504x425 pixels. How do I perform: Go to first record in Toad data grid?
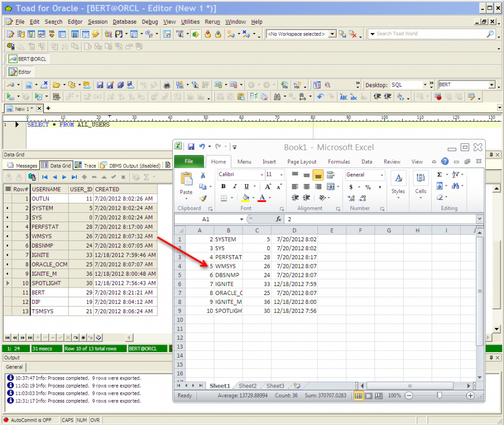[45, 177]
